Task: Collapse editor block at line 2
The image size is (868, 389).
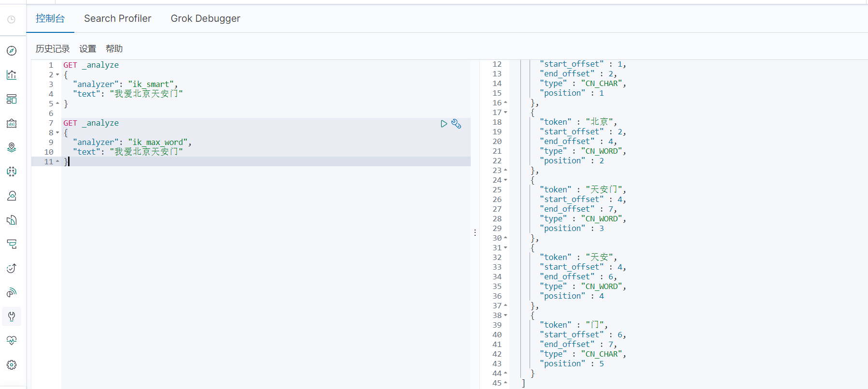Action: pyautogui.click(x=57, y=75)
